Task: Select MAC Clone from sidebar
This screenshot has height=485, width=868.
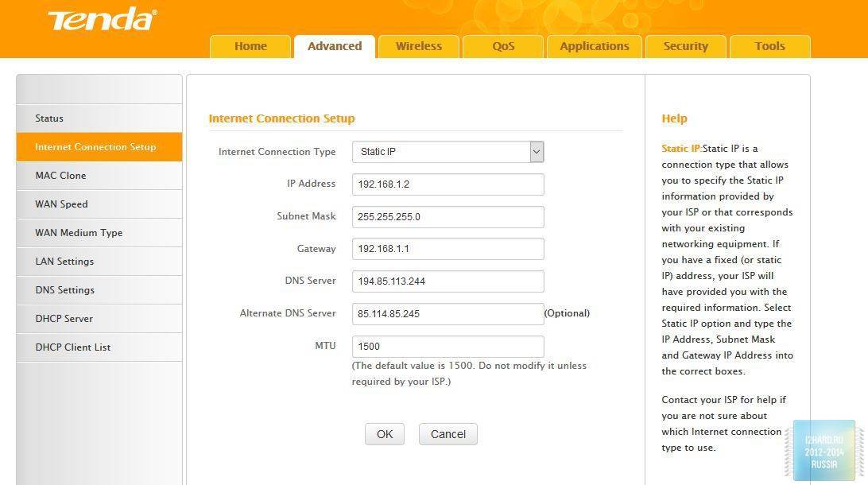Action: [x=60, y=176]
